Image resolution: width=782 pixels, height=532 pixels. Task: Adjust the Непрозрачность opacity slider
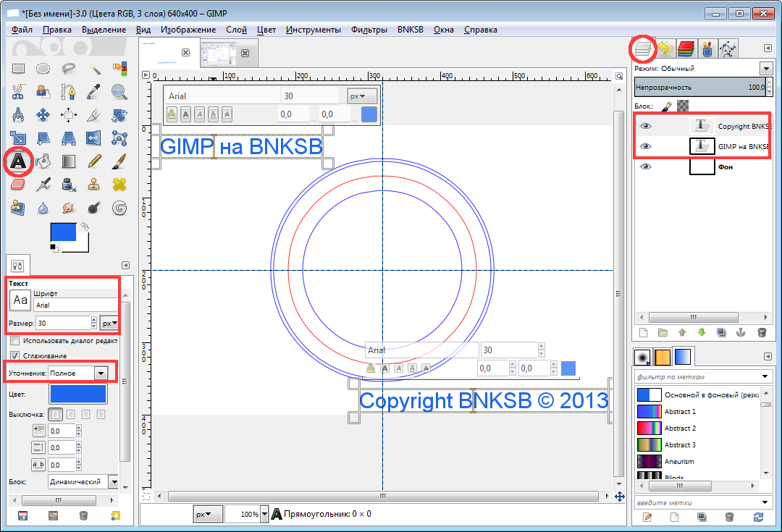click(x=701, y=87)
